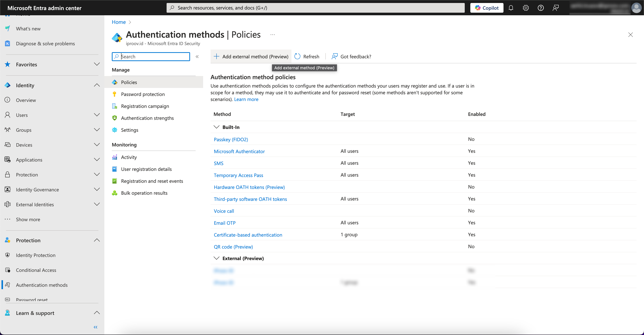Click the External Identities icon
Image resolution: width=644 pixels, height=335 pixels.
[7, 204]
